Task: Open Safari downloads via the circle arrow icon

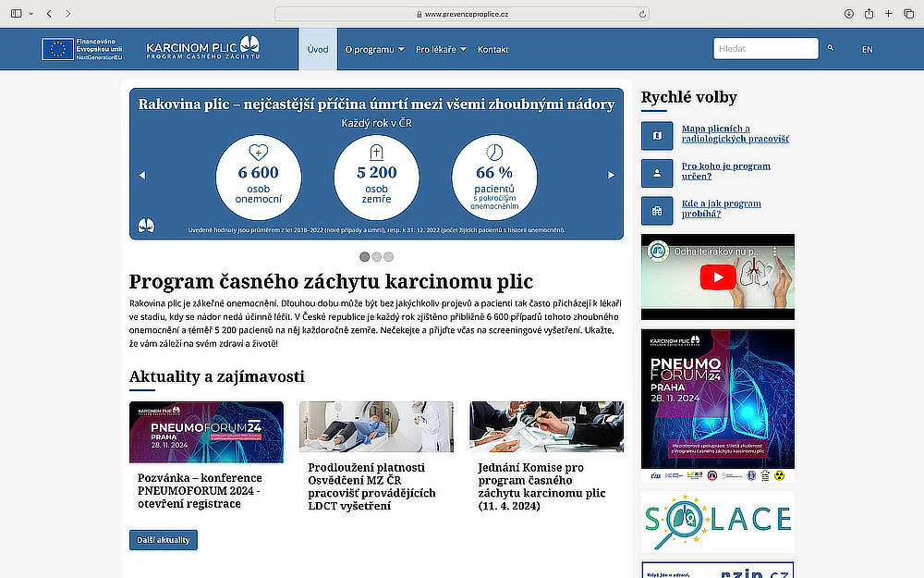Action: pyautogui.click(x=848, y=14)
